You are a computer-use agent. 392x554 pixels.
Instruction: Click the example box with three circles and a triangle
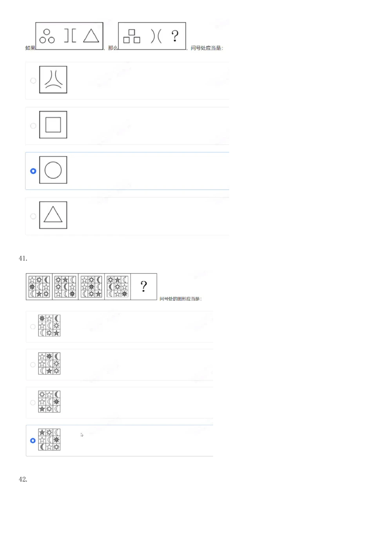tap(69, 36)
